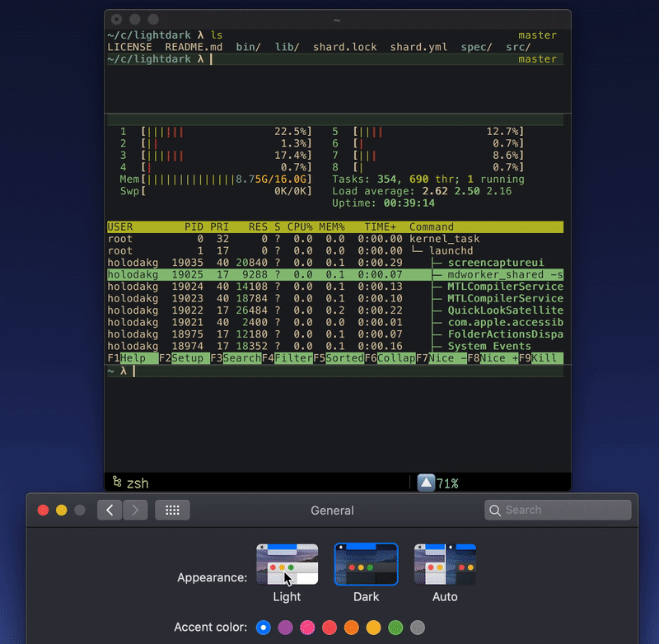Screen dimensions: 659x644
Task: Pick the blue accent color
Action: click(264, 628)
